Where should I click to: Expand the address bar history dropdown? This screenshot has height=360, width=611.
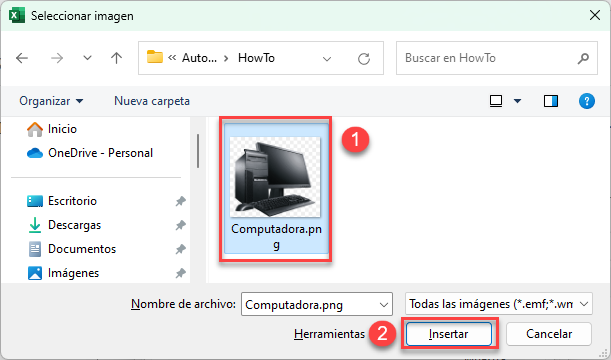(327, 59)
